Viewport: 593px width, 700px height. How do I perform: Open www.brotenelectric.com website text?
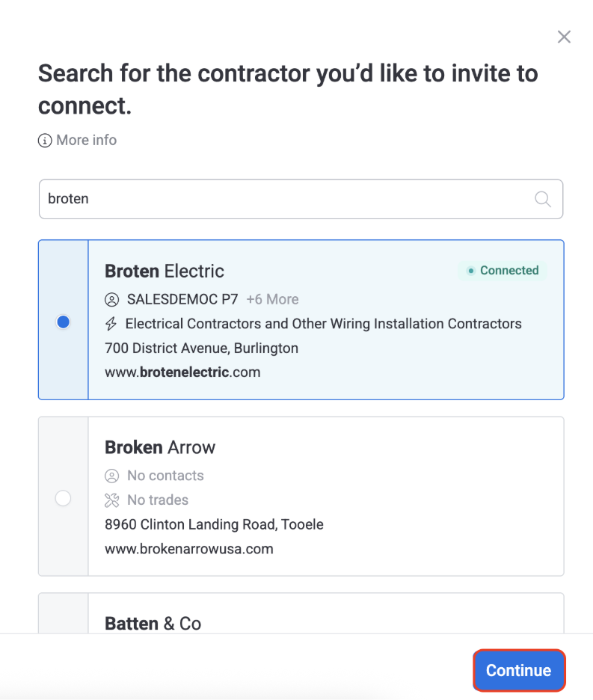tap(182, 372)
